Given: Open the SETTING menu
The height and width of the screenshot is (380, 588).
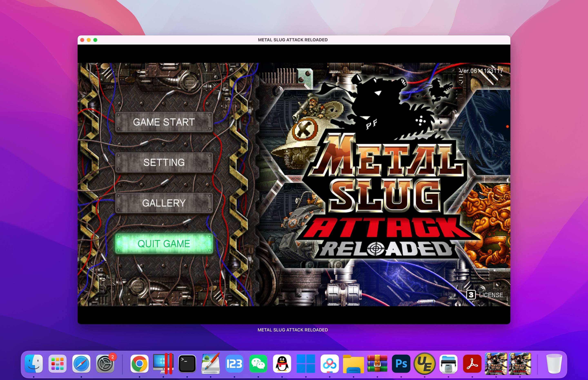Looking at the screenshot, I should click(x=164, y=163).
